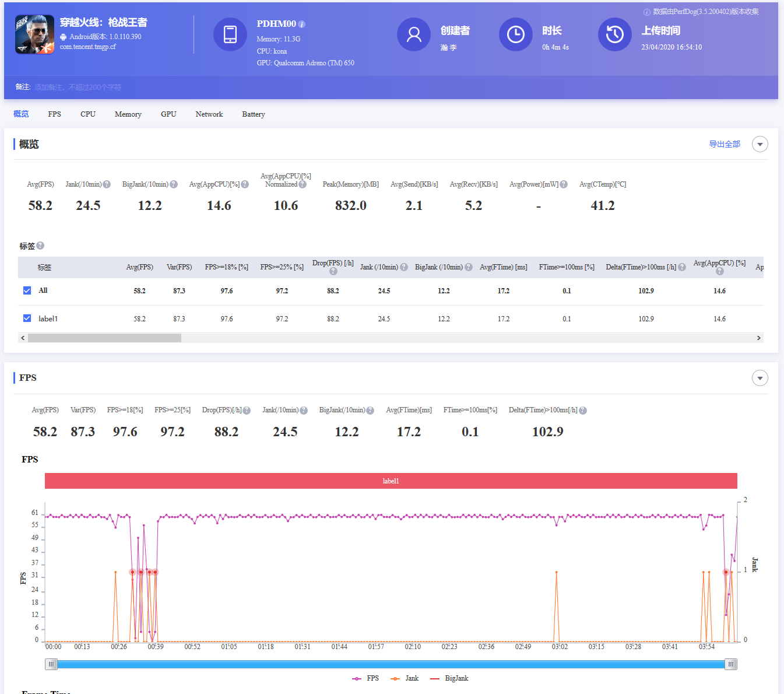Image resolution: width=784 pixels, height=694 pixels.
Task: Click the help icon next to Avg(Power)[mW]
Action: pos(564,184)
